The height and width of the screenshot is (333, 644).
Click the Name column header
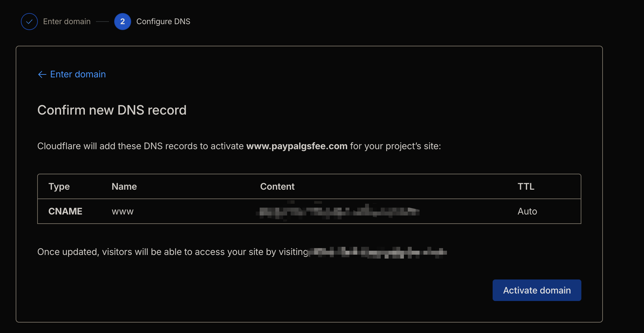point(124,186)
